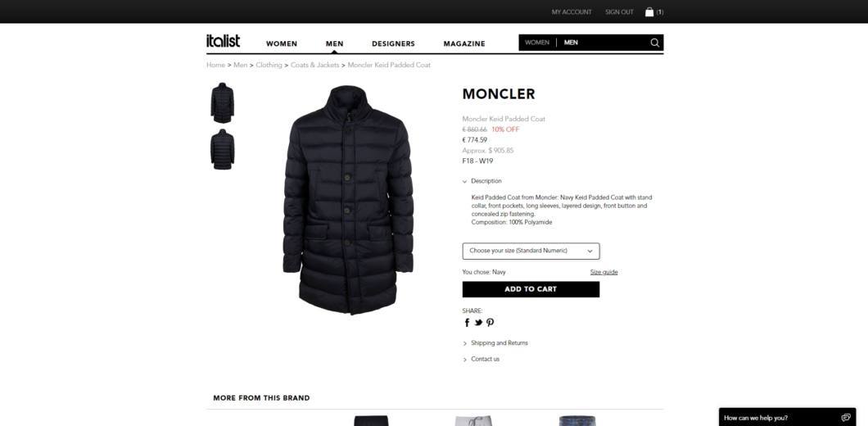Open the DESIGNERS menu
This screenshot has height=426, width=868.
coord(393,43)
